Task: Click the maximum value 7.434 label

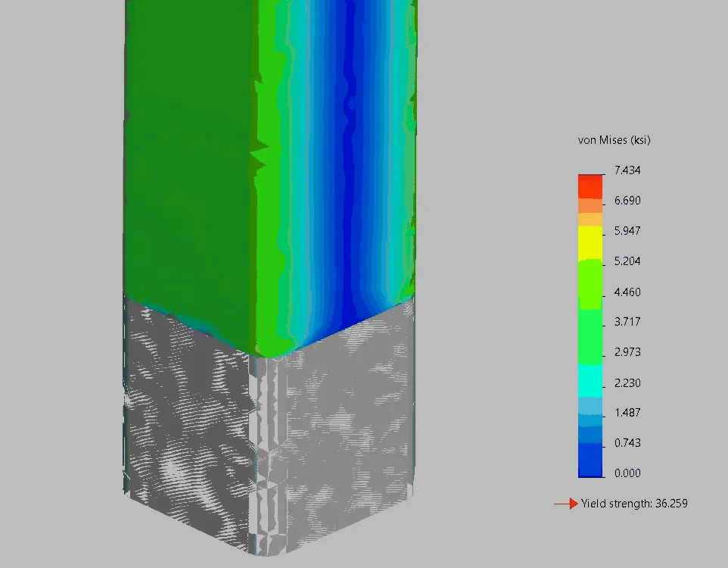Action: (627, 170)
